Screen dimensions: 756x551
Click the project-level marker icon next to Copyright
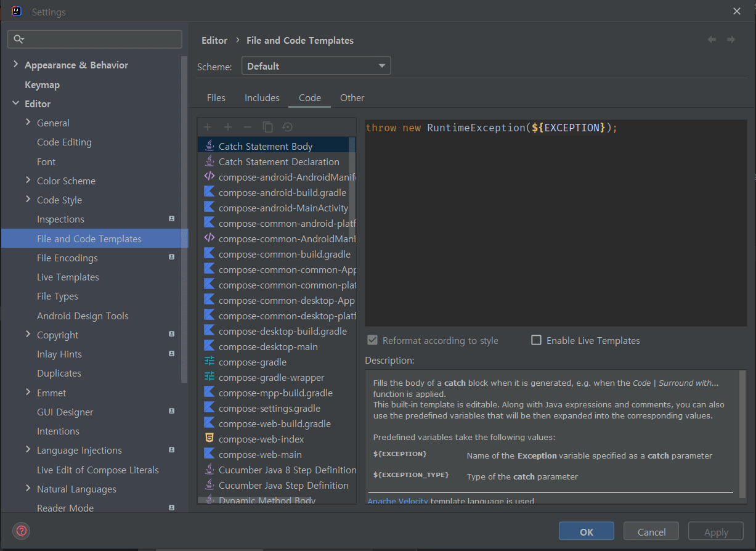click(x=172, y=334)
